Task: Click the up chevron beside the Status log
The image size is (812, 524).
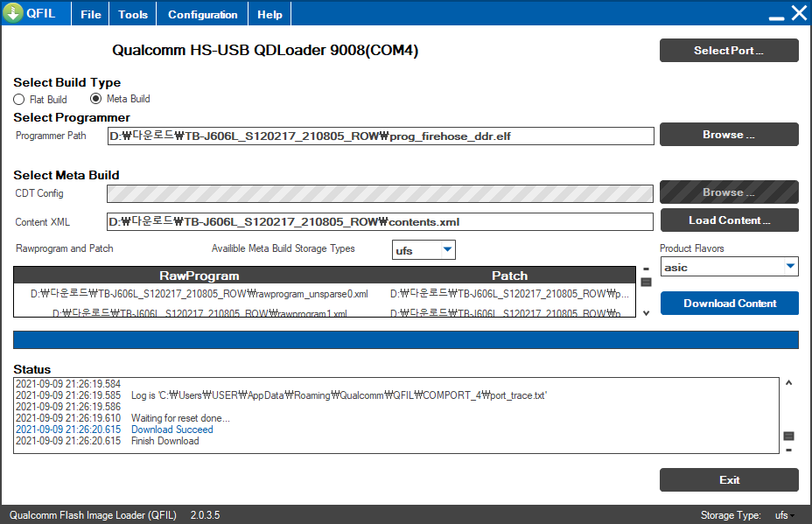Action: tap(788, 382)
